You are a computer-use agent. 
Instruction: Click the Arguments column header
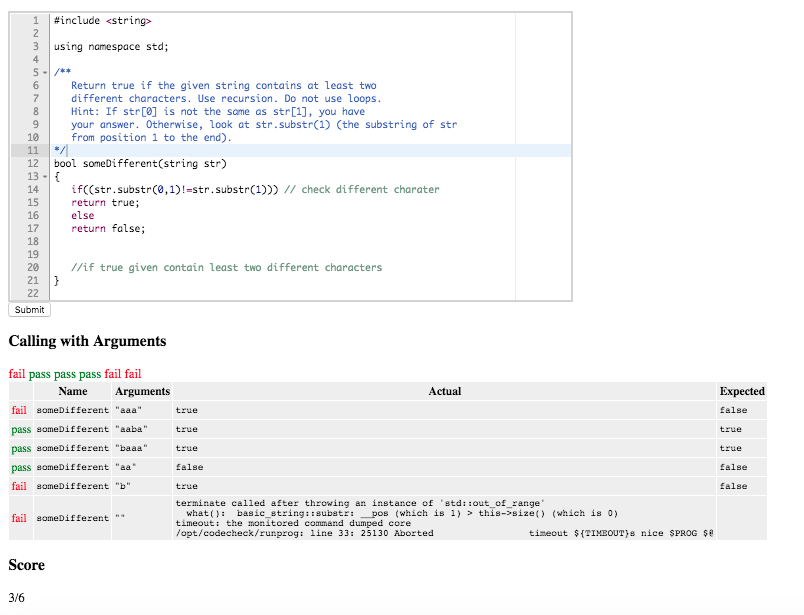coord(141,391)
